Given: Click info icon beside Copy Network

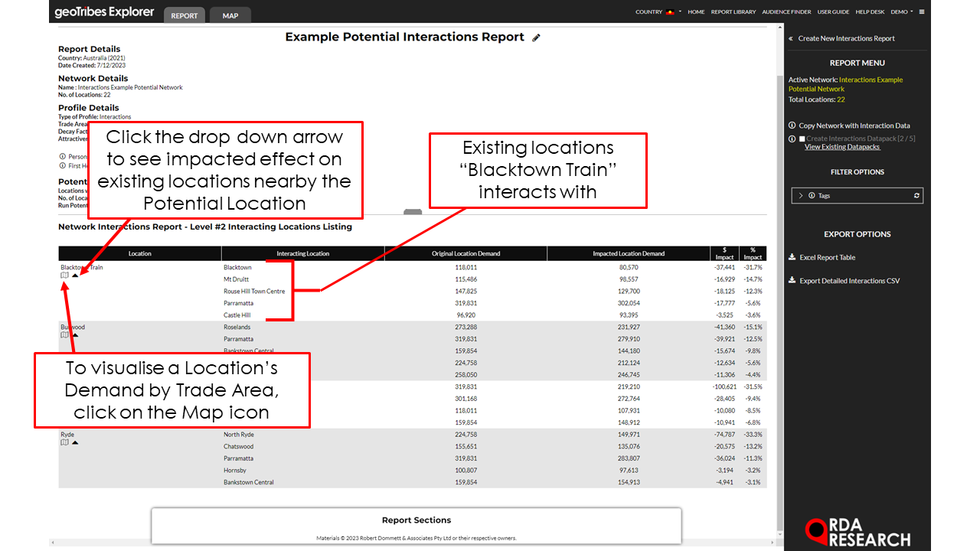Looking at the screenshot, I should pos(792,126).
